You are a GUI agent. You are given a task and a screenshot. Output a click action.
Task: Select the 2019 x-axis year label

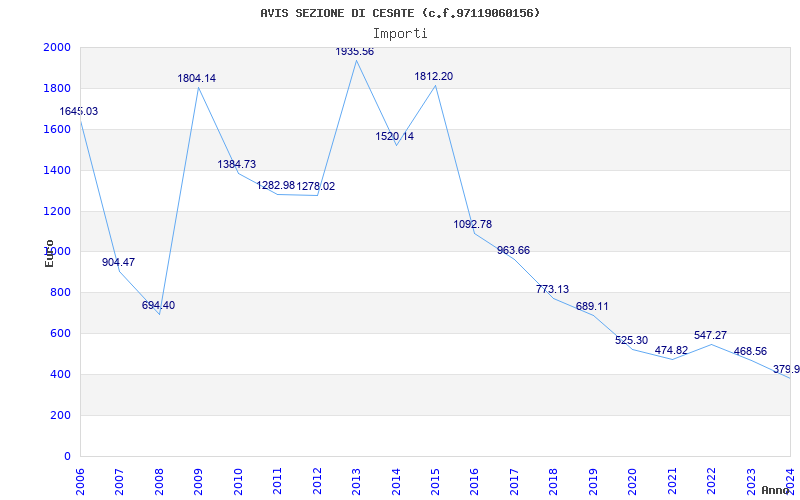click(593, 481)
